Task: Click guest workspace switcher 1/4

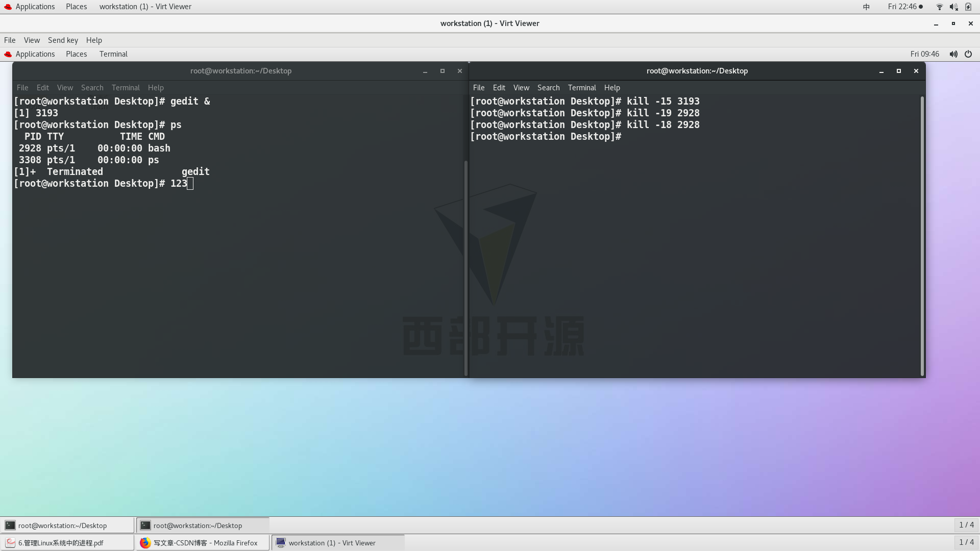Action: tap(966, 525)
